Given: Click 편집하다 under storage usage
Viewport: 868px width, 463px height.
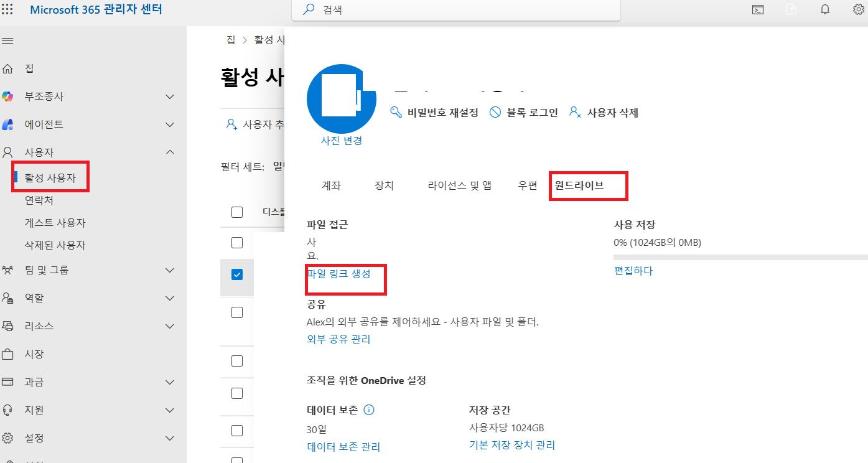Looking at the screenshot, I should [x=633, y=271].
